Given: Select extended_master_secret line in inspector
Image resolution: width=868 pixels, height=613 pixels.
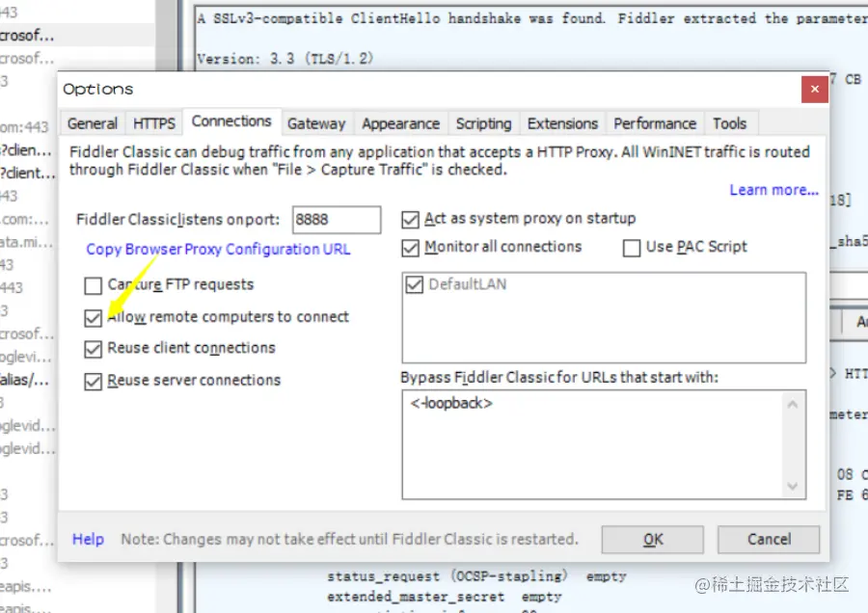Looking at the screenshot, I should (444, 597).
